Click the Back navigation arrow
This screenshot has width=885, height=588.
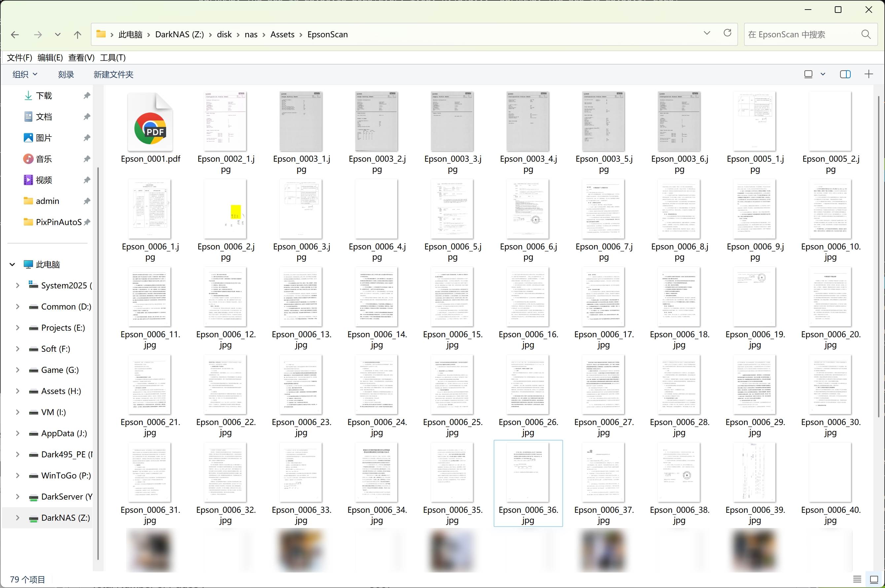tap(15, 35)
